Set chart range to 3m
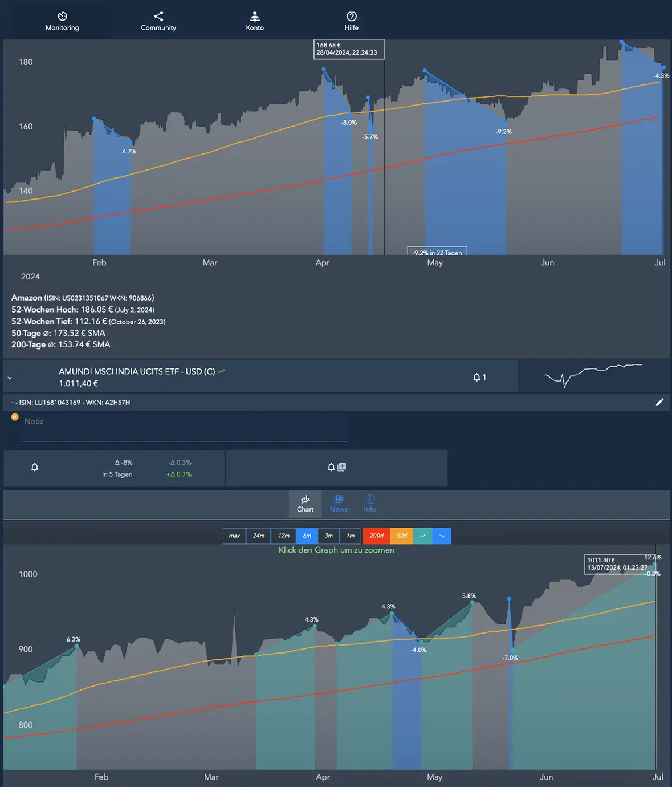Viewport: 672px width, 787px height. click(x=328, y=536)
